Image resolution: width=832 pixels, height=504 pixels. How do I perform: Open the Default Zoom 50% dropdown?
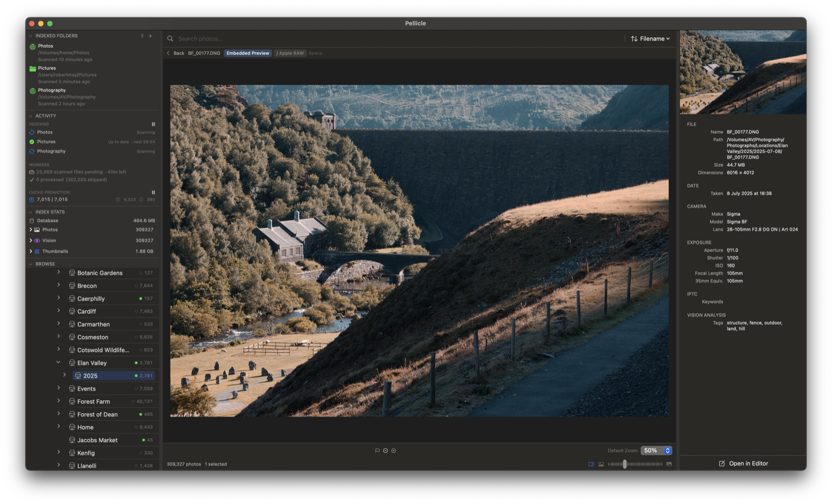656,450
